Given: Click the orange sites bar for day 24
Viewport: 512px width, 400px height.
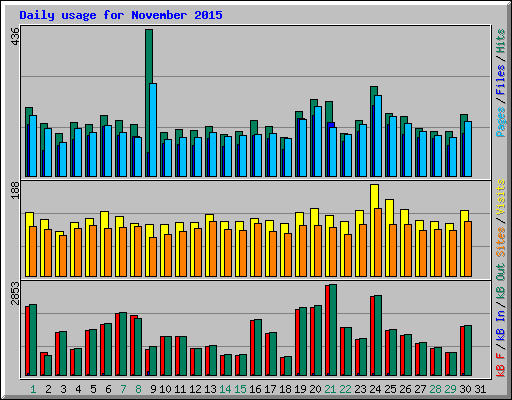Looking at the screenshot, I should pyautogui.click(x=378, y=242).
